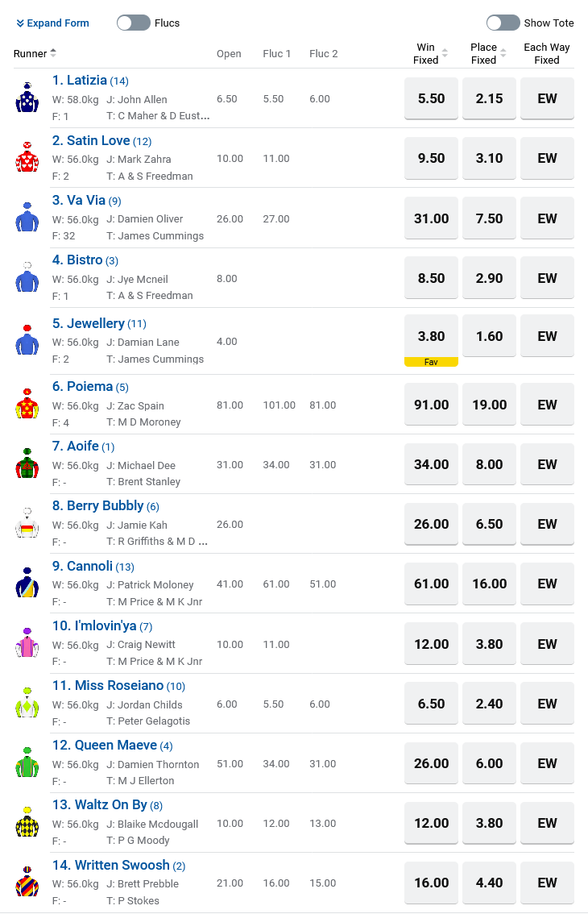The image size is (588, 914).
Task: Click Written Swoosh's striped silks icon
Action: click(27, 882)
